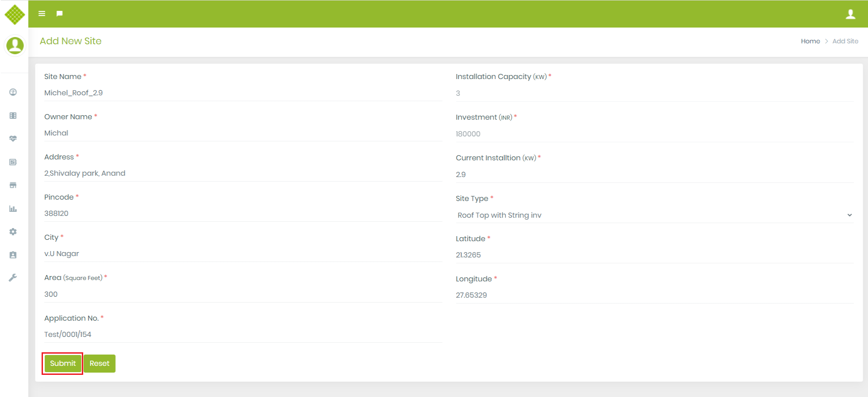
Task: Click into the Site Name field
Action: coord(243,93)
